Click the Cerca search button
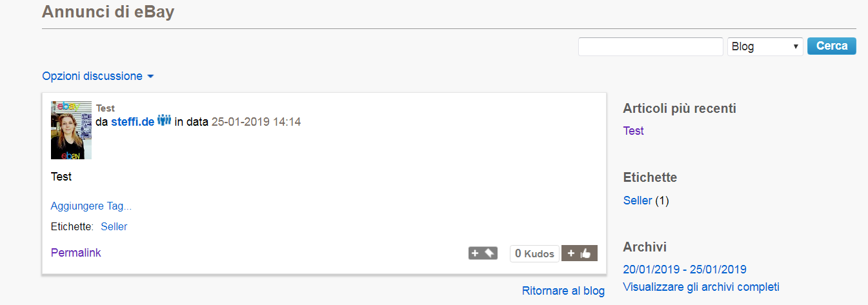Viewport: 868px width, 305px height. tap(831, 46)
